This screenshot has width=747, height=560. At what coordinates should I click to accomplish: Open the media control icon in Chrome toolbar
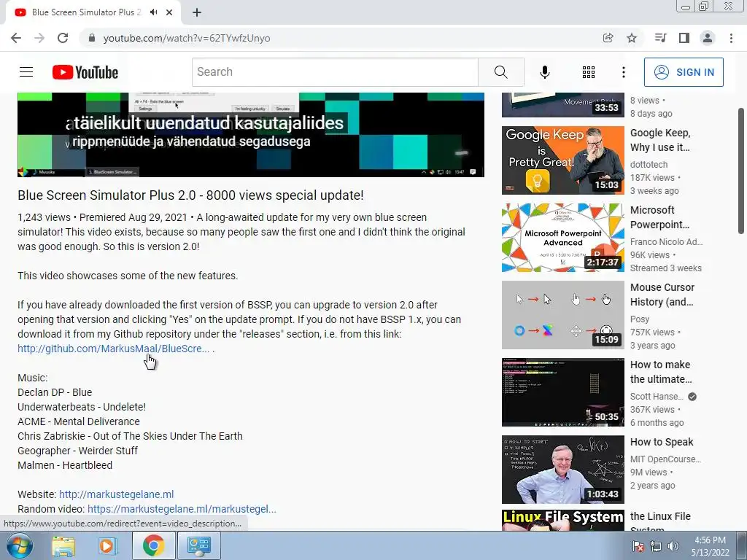[x=660, y=38]
